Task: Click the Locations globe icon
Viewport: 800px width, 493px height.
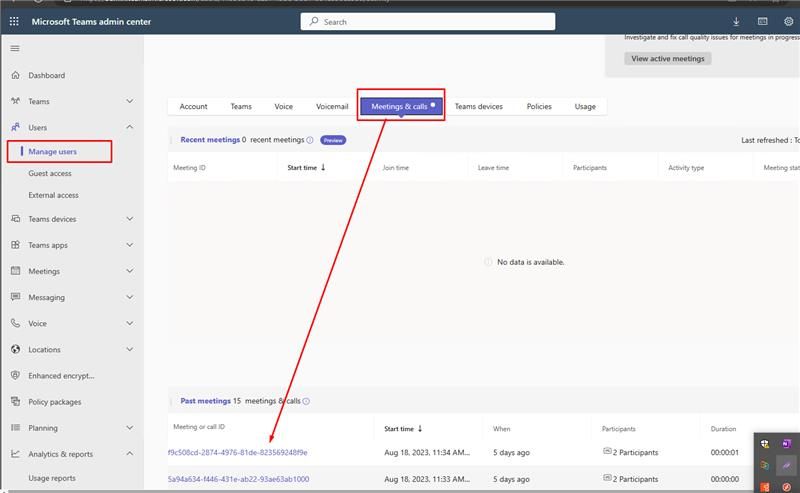Action: pos(15,349)
